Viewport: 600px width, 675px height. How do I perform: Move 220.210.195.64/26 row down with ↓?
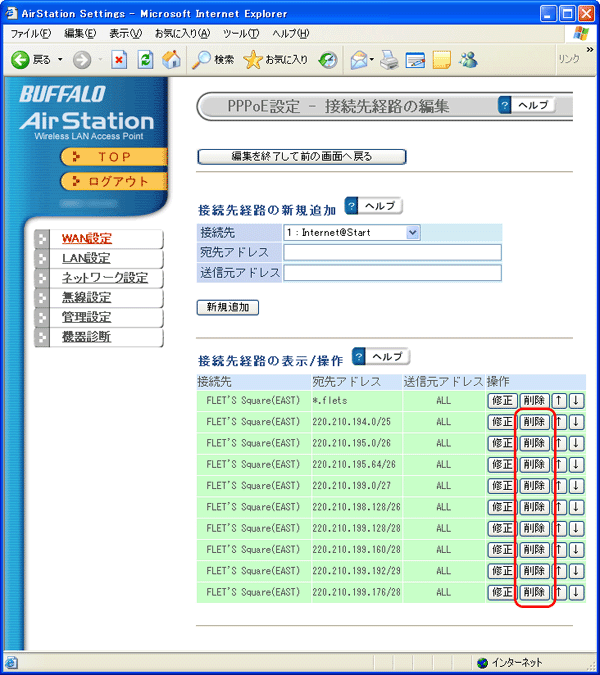[576, 464]
